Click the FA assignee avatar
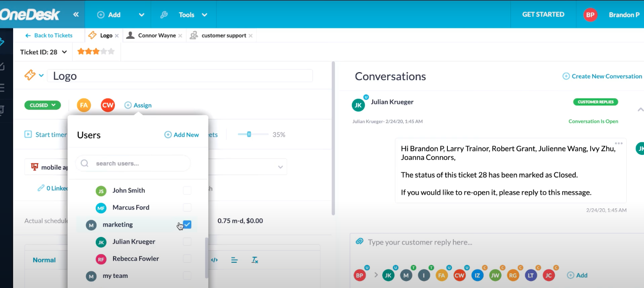 click(84, 105)
